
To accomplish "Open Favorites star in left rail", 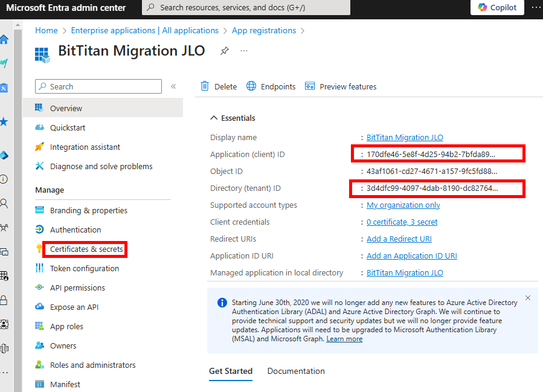I will pyautogui.click(x=4, y=121).
